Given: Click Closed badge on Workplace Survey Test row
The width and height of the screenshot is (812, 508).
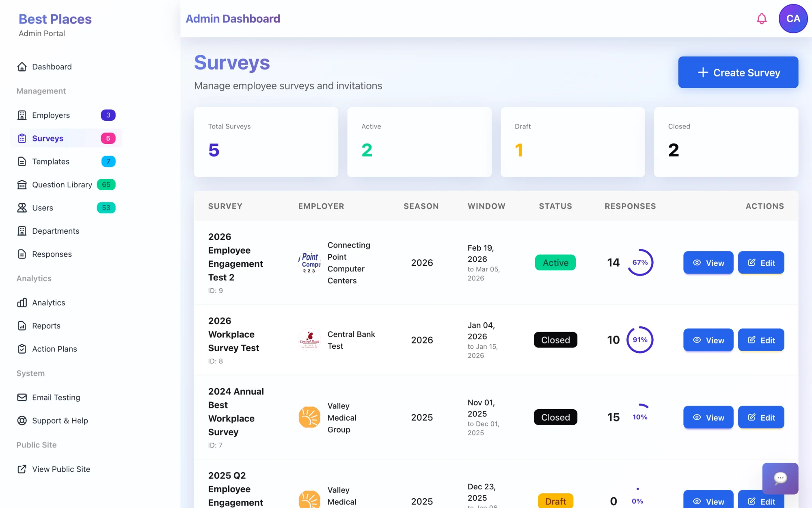Looking at the screenshot, I should (555, 340).
